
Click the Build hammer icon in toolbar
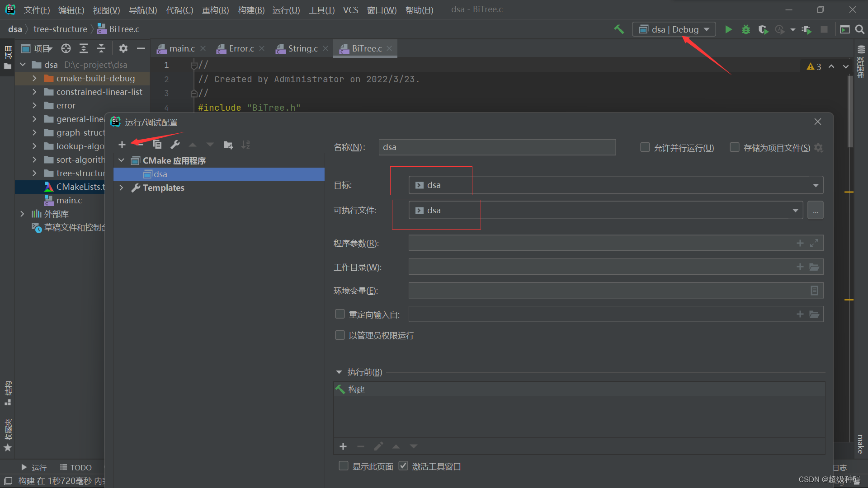point(619,30)
